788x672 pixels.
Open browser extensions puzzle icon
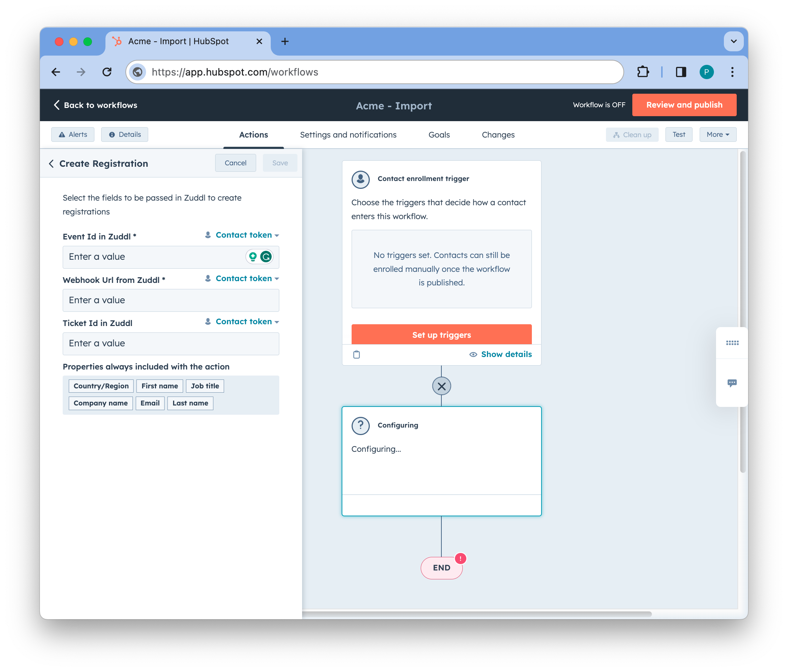coord(643,72)
